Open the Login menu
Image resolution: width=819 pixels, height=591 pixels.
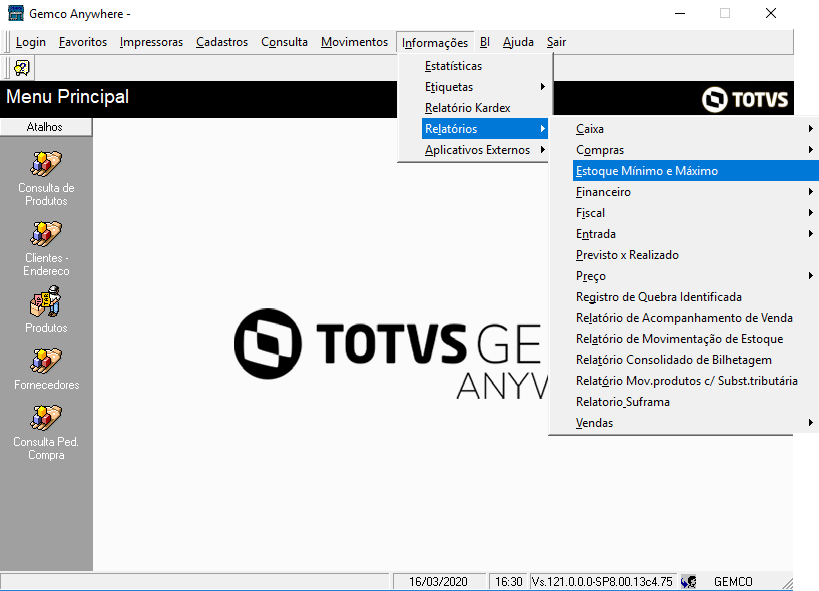point(31,42)
